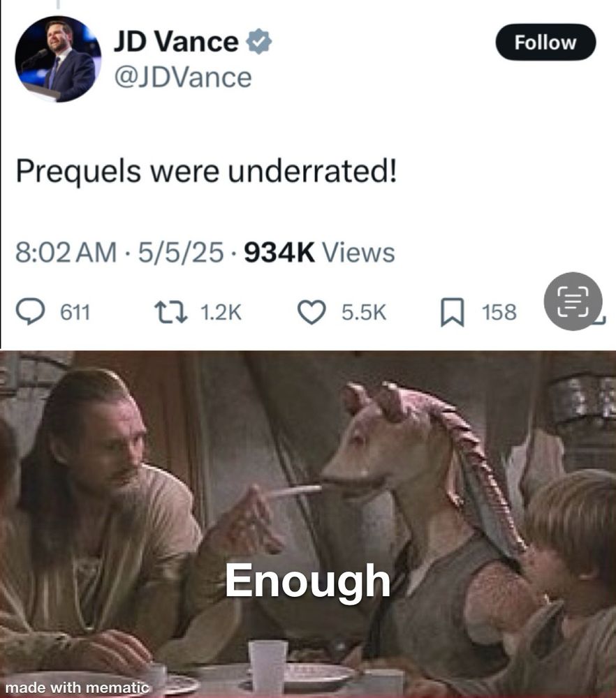616x698 pixels.
Task: Click the 1.2K reposts count
Action: [221, 312]
